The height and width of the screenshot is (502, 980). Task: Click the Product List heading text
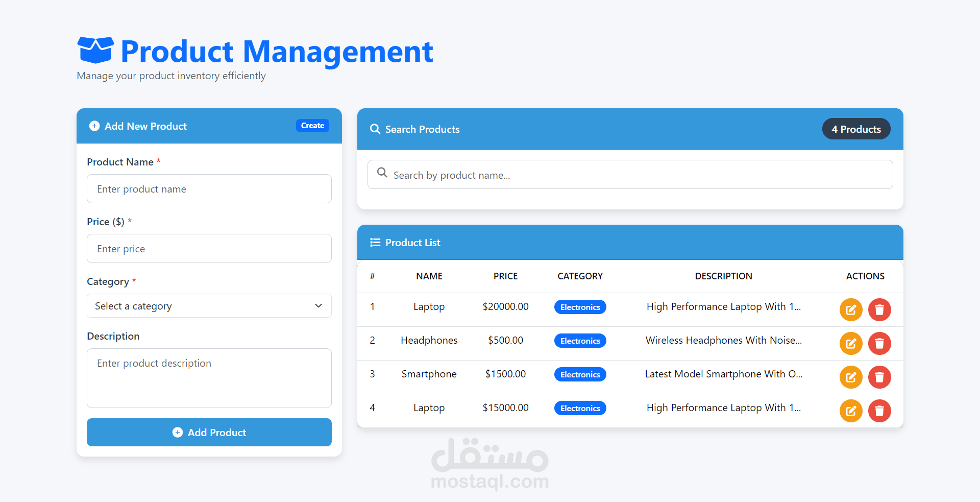(413, 243)
